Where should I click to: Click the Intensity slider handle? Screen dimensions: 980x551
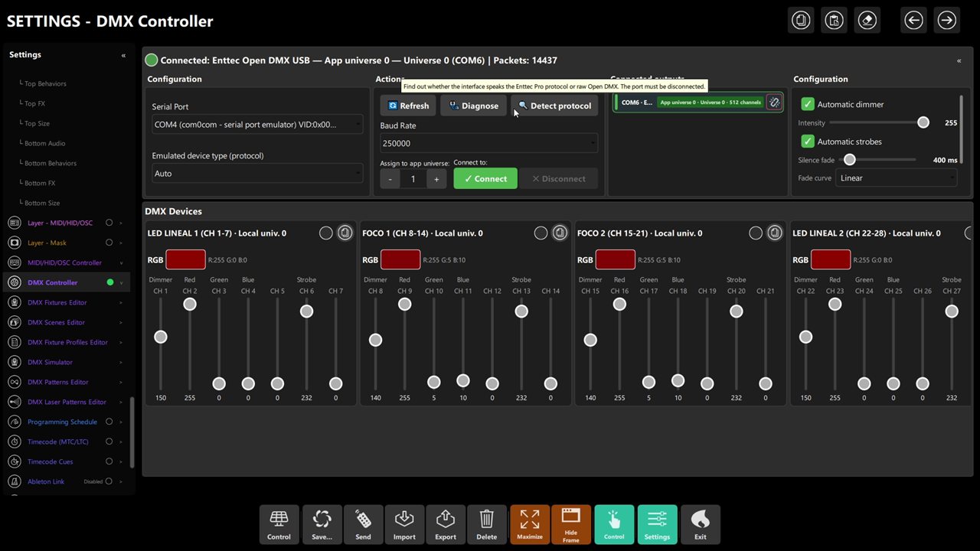(x=923, y=122)
